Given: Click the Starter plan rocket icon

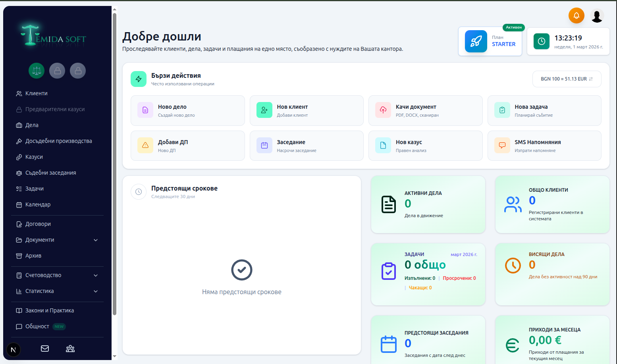Looking at the screenshot, I should [476, 41].
